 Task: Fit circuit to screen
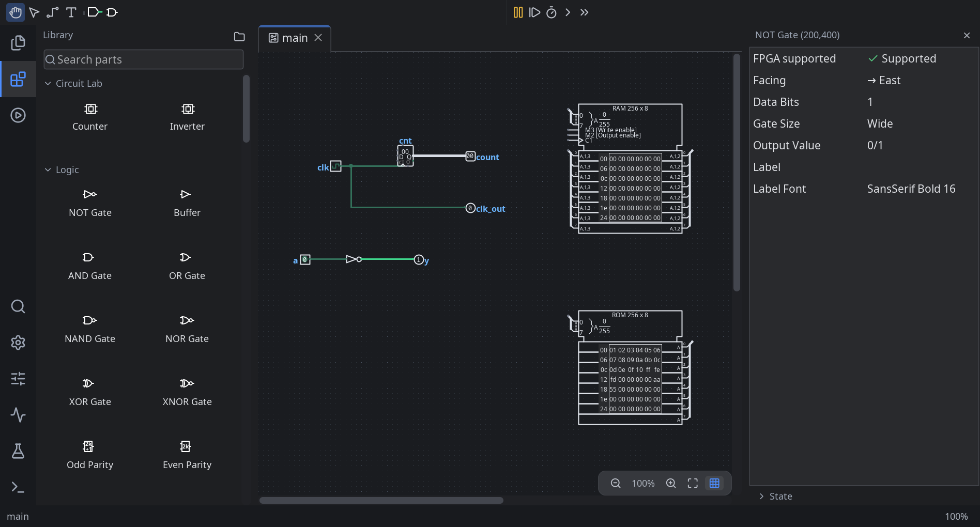[693, 483]
